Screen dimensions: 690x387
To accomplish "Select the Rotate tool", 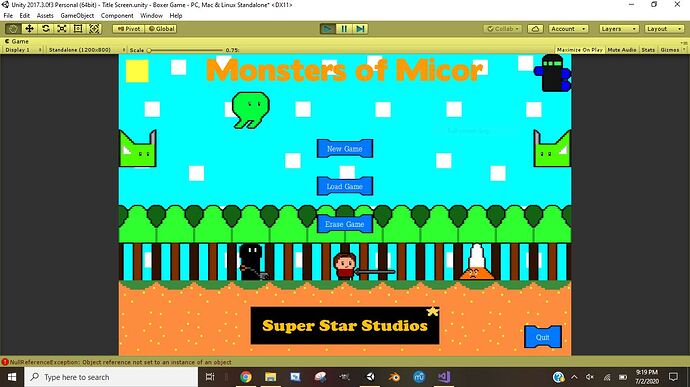I will (45, 29).
